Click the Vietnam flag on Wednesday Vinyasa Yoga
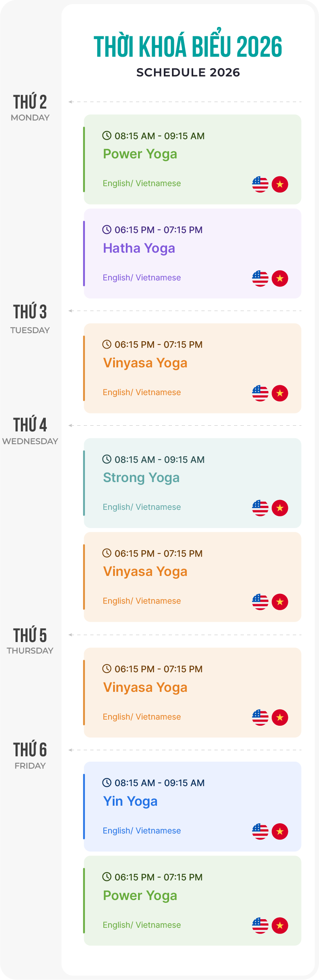The width and height of the screenshot is (319, 980). 280,602
